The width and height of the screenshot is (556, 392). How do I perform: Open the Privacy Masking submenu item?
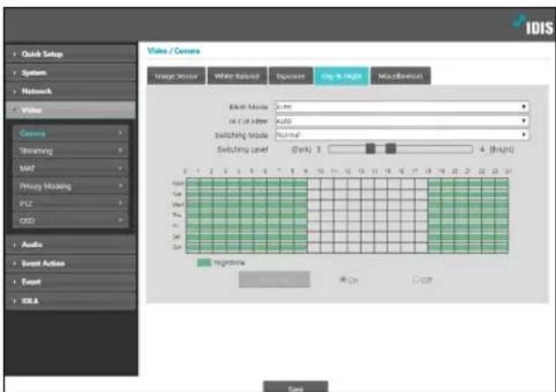70,186
